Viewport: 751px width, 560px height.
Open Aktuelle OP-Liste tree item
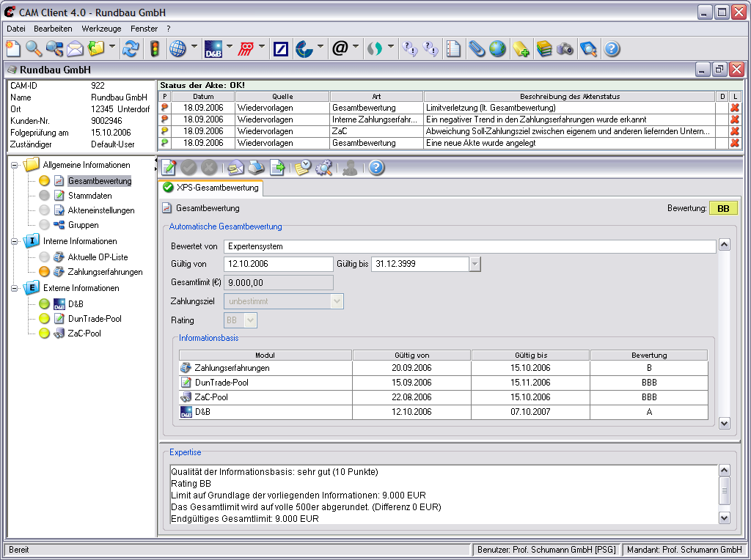(x=98, y=257)
